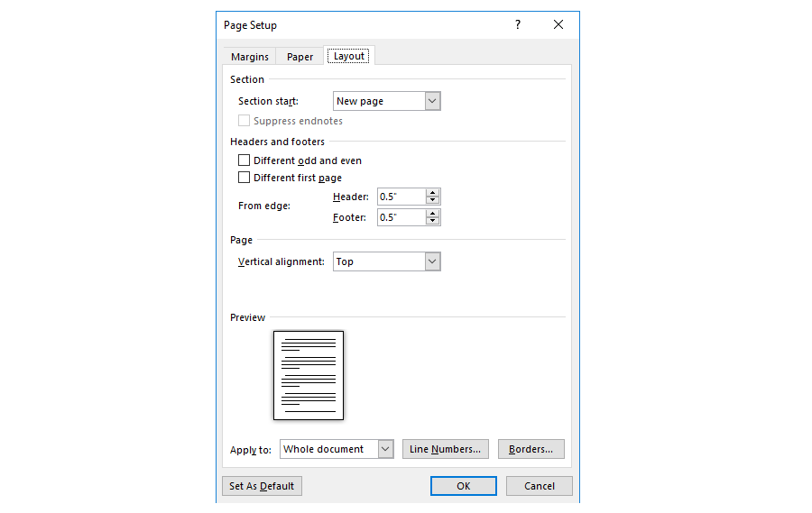Screen dimensions: 812x513
Task: Click the page preview thumbnail
Action: (x=309, y=375)
